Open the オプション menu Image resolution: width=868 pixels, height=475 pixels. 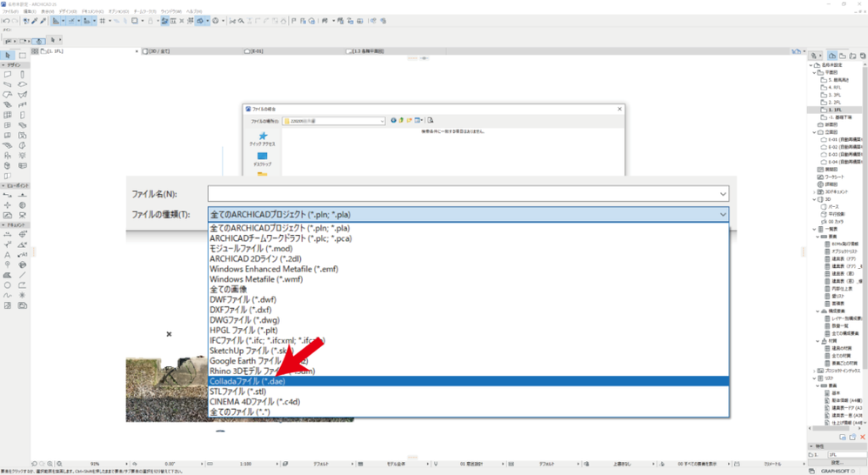[118, 11]
